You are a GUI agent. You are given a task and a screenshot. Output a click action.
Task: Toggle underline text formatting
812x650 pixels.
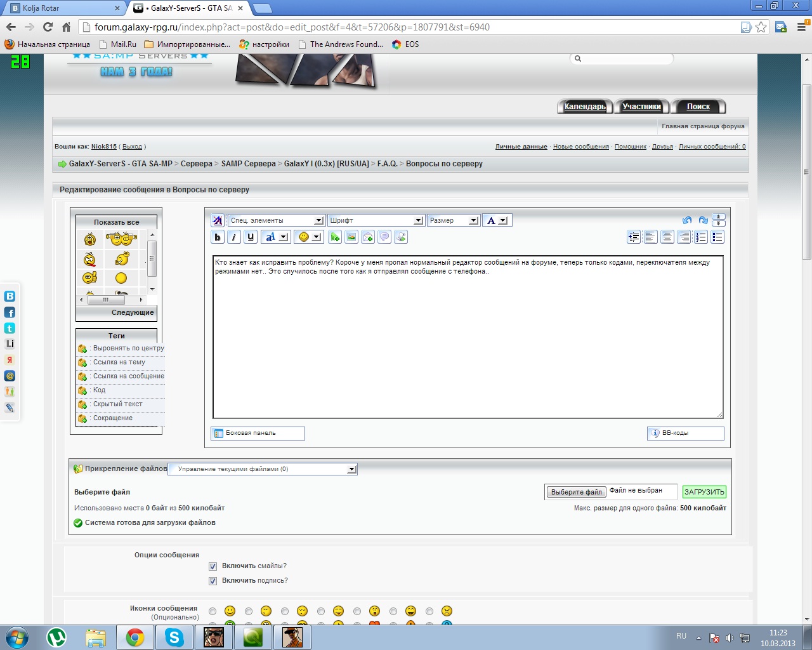251,237
